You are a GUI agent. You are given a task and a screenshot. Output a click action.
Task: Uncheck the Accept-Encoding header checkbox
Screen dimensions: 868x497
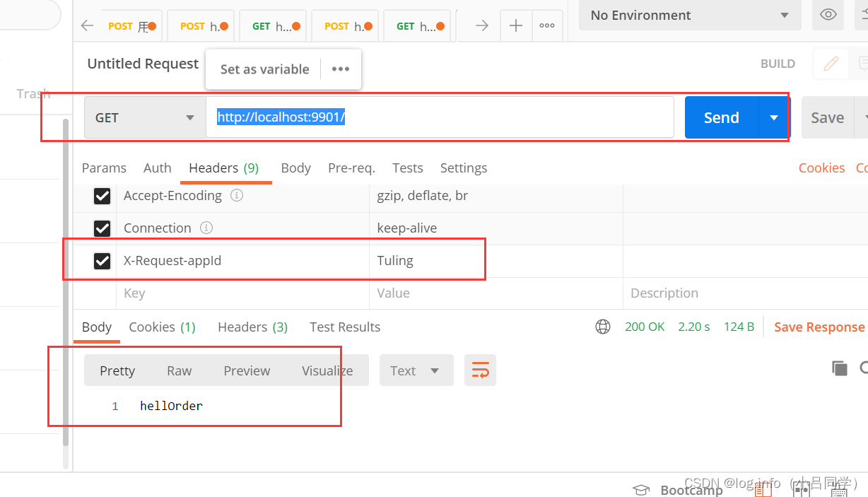(102, 196)
